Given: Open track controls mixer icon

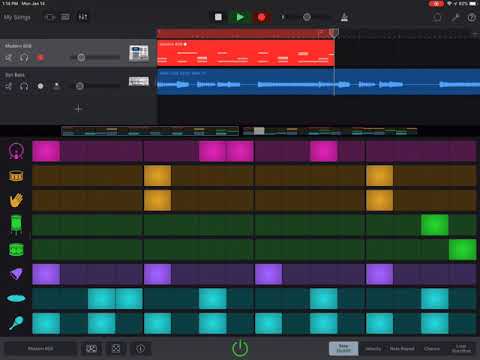Looking at the screenshot, I should coord(83,17).
